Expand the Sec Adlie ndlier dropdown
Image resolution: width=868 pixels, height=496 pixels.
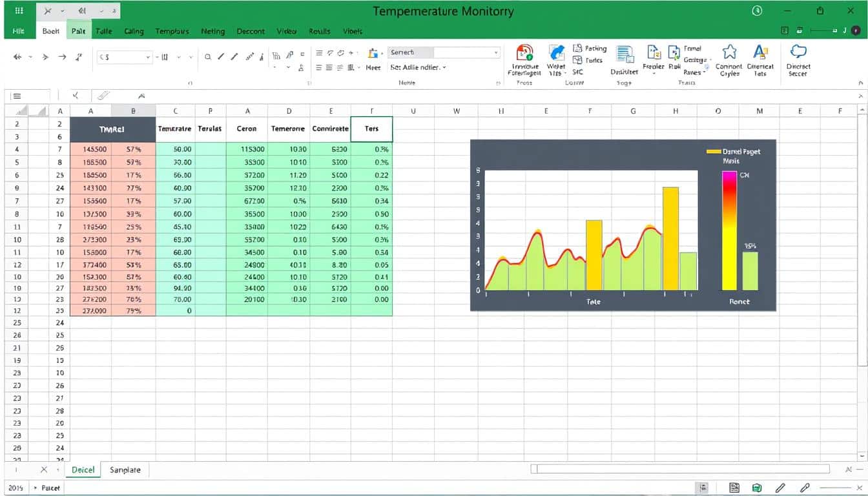[x=444, y=67]
